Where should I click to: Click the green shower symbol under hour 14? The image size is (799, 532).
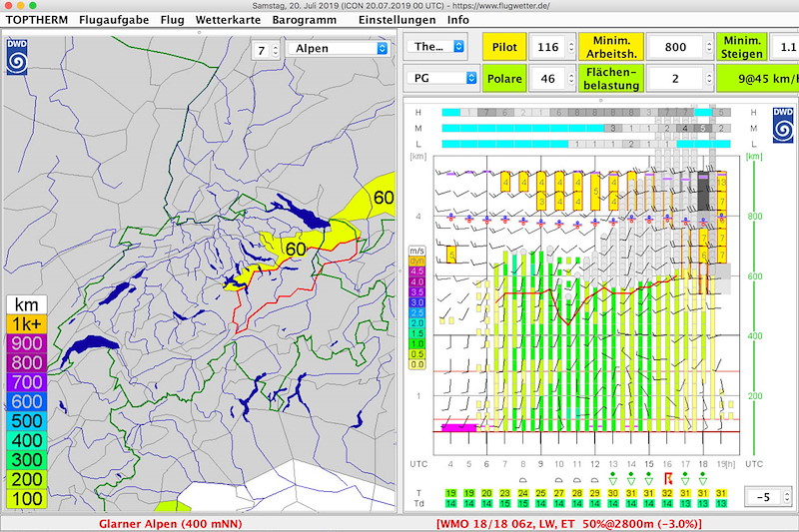[x=631, y=478]
